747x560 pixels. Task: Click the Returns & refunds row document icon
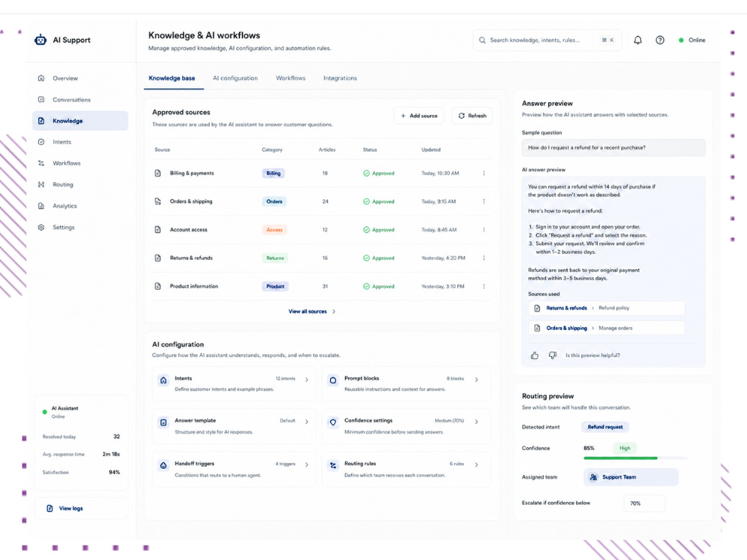[x=158, y=258]
